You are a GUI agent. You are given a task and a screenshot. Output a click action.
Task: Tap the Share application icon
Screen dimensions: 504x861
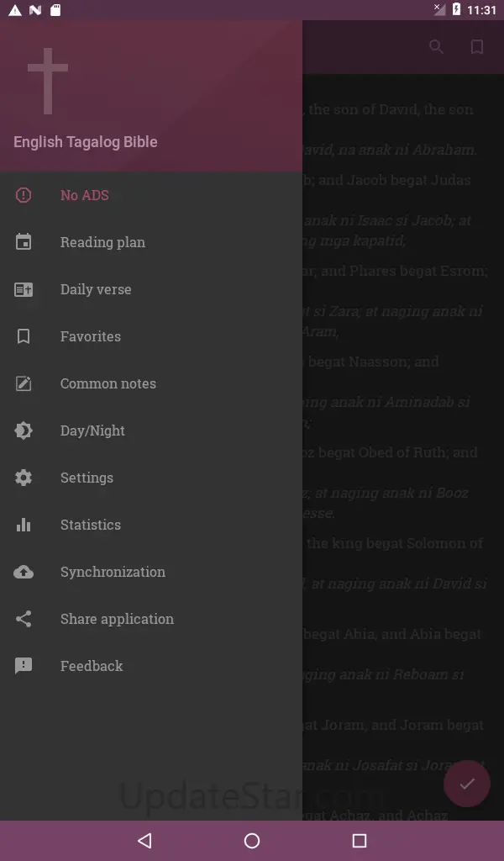(x=24, y=619)
